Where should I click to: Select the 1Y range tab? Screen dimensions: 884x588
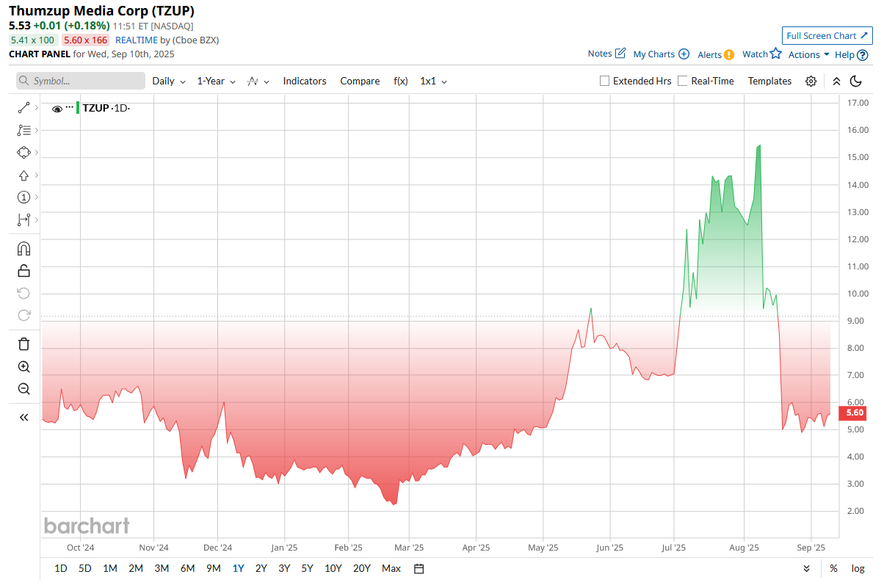coord(238,568)
